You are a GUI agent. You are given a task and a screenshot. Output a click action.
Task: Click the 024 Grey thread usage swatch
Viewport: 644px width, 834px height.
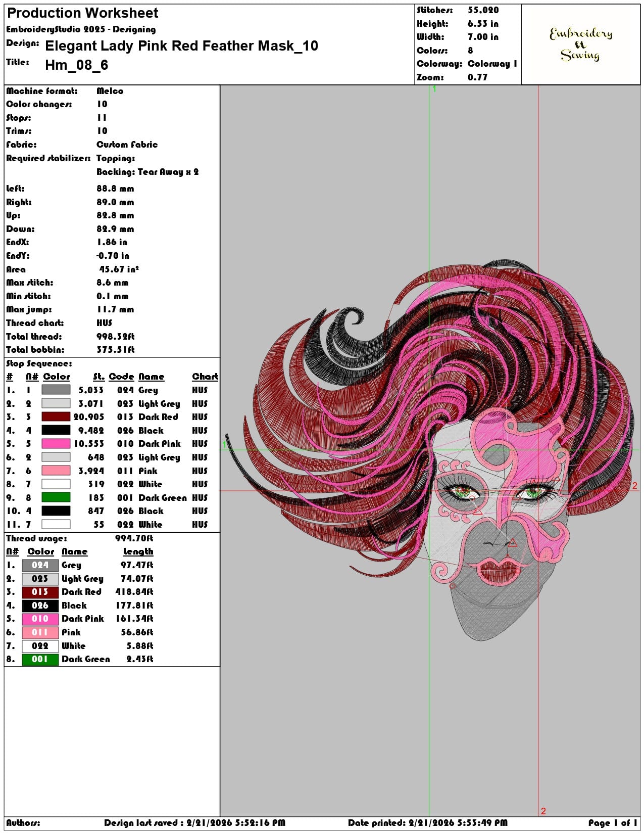(40, 565)
